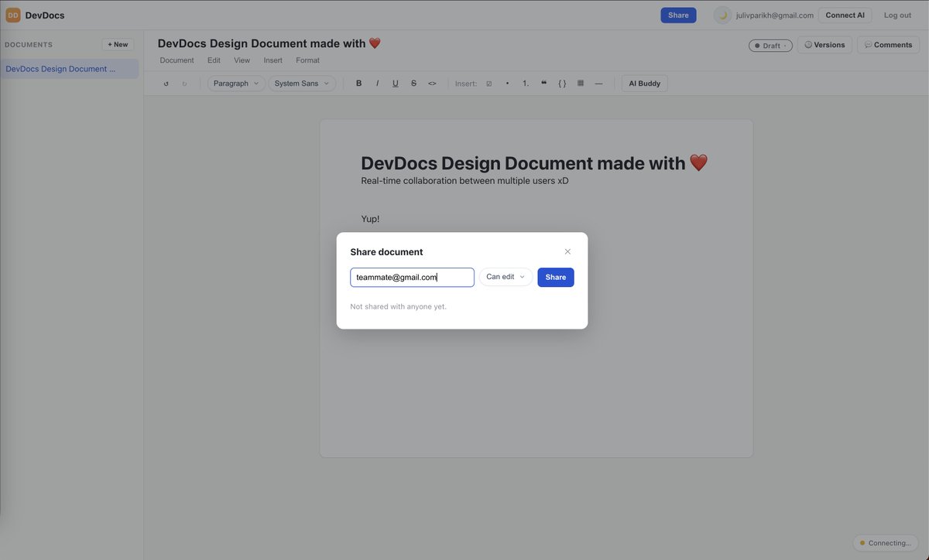
Task: Open the Document menu
Action: click(x=177, y=60)
